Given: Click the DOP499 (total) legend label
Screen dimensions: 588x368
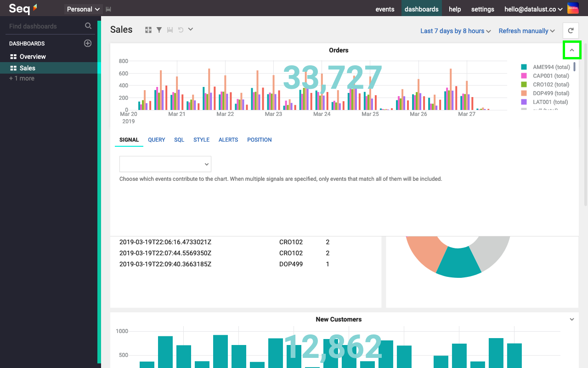Looking at the screenshot, I should pos(551,93).
